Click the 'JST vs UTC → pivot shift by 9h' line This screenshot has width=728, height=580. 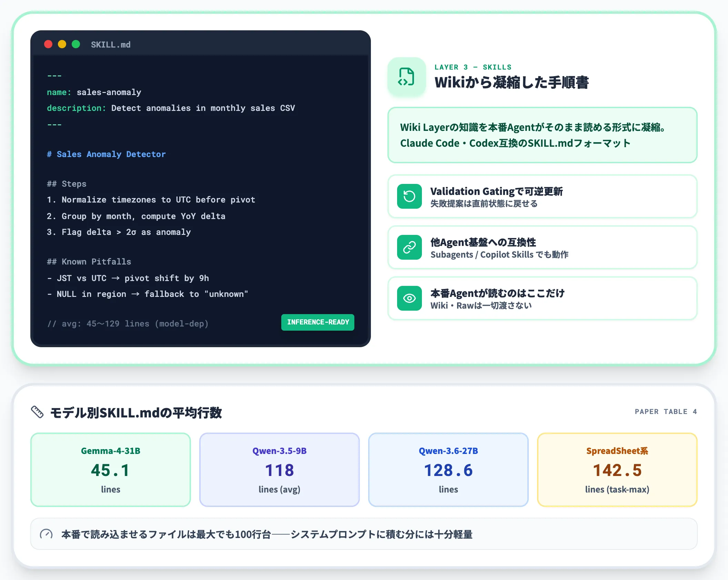(x=128, y=278)
